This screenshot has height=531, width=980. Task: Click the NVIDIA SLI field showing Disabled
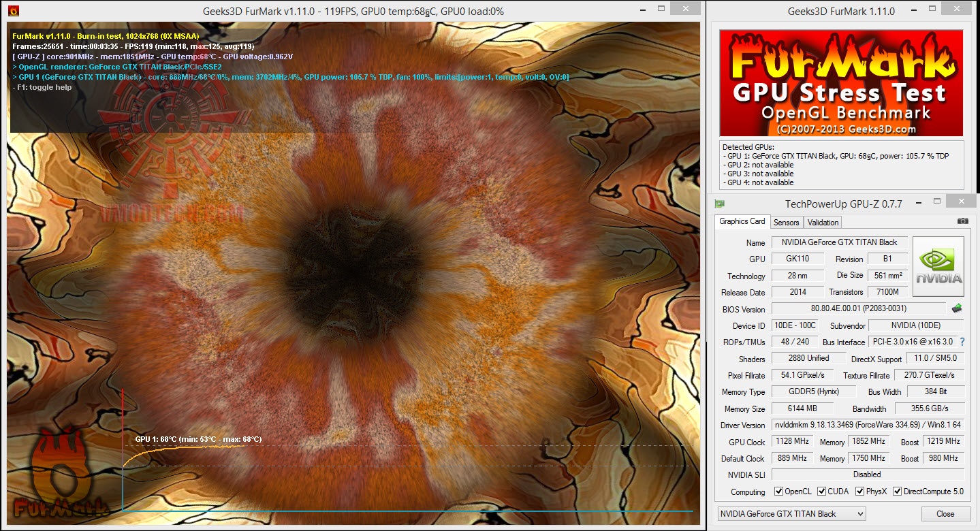pyautogui.click(x=868, y=474)
